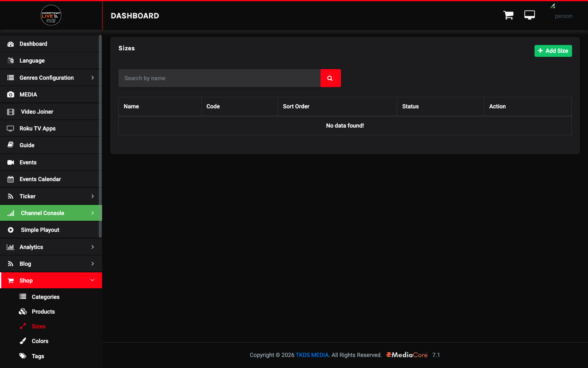
Task: Click the Products cubes icon
Action: pyautogui.click(x=23, y=312)
